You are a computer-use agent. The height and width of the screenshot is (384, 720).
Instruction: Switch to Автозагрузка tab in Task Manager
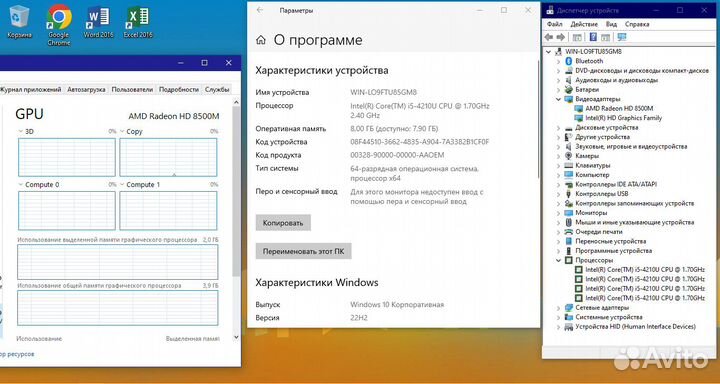[86, 90]
